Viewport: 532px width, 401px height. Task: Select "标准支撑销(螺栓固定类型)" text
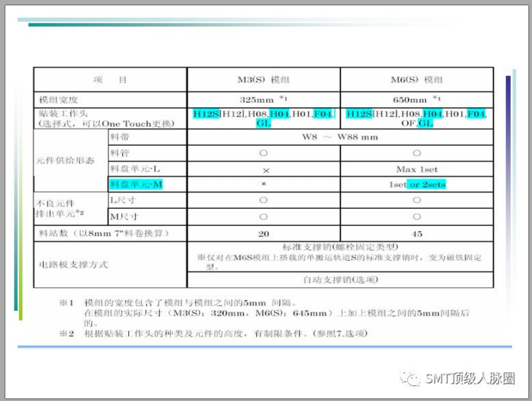click(x=340, y=247)
